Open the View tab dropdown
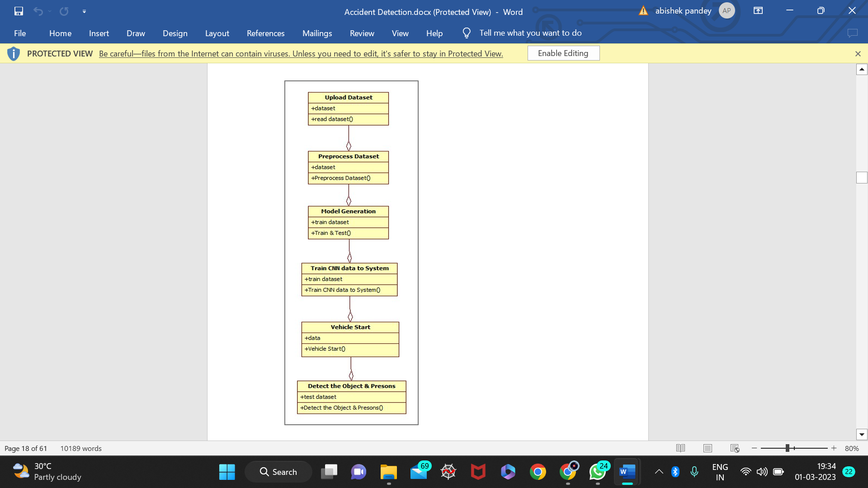This screenshot has width=868, height=488. (400, 33)
